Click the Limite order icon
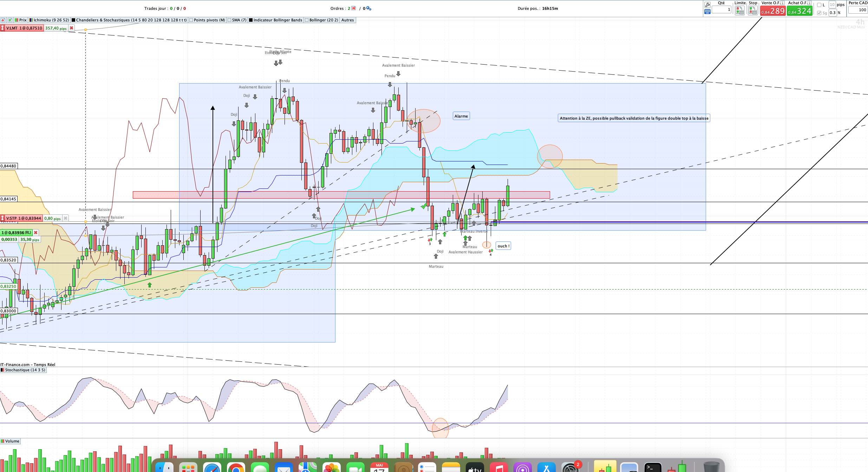 pyautogui.click(x=739, y=11)
